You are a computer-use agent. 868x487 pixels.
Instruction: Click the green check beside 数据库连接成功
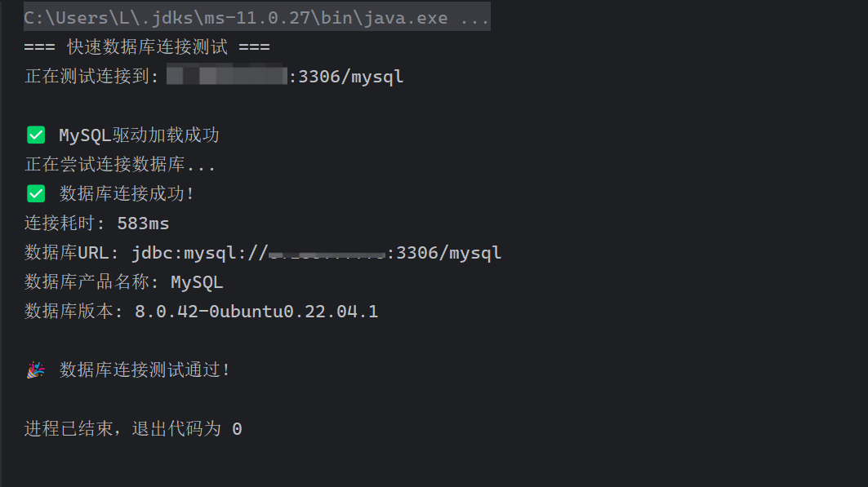tap(36, 194)
